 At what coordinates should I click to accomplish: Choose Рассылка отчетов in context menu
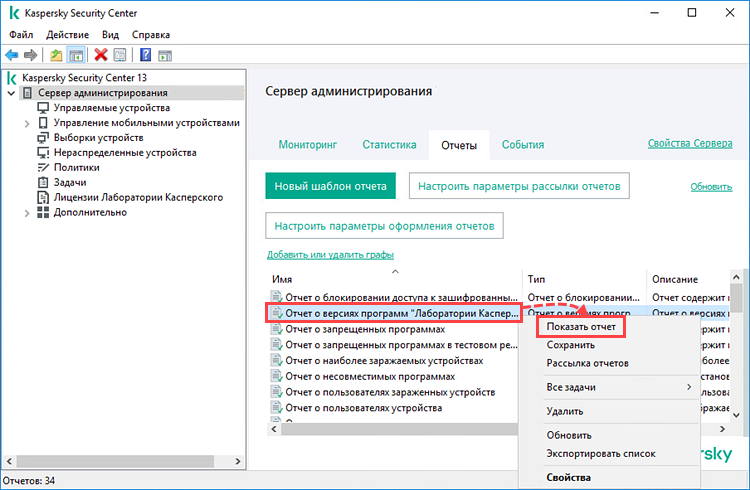point(587,363)
